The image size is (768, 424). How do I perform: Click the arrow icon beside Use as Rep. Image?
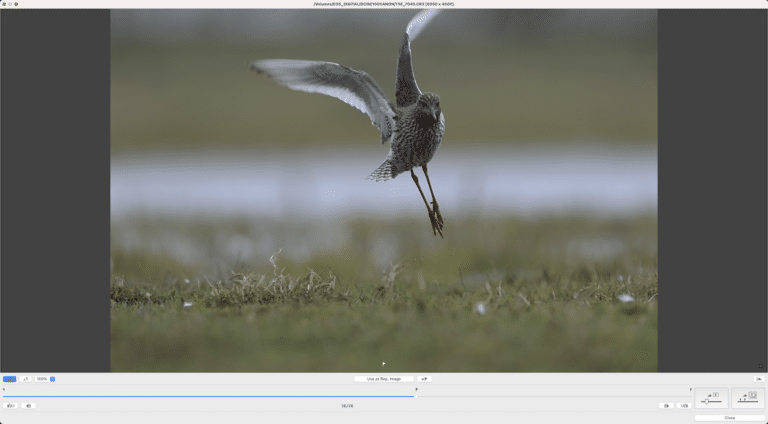(424, 379)
